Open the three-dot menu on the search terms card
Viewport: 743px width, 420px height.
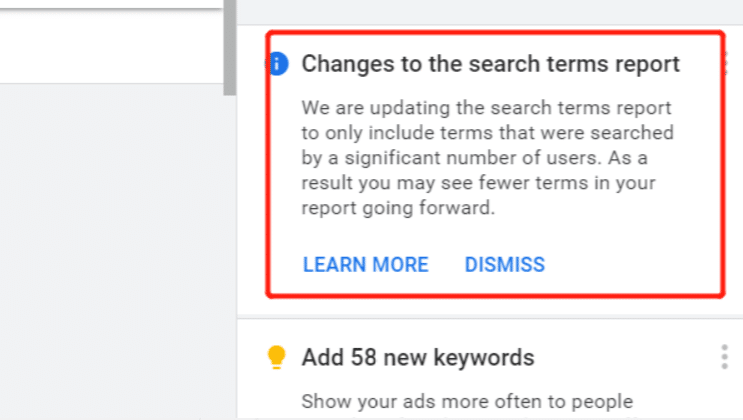click(x=724, y=64)
